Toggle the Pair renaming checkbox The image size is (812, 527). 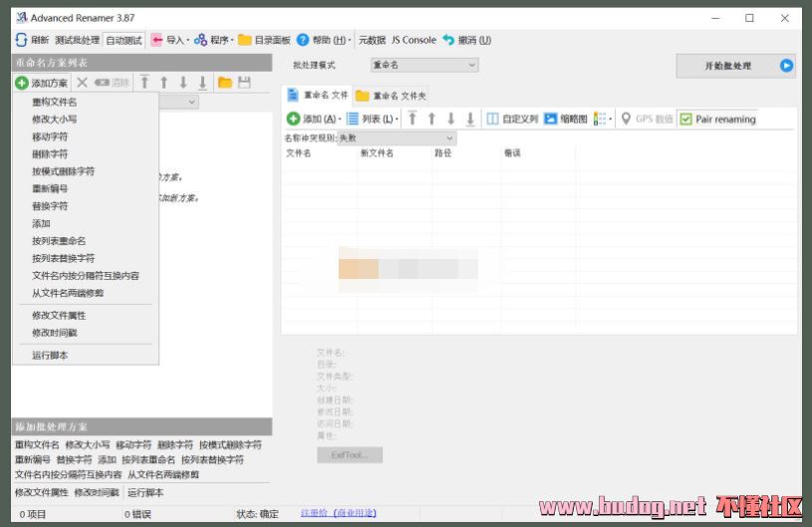point(686,119)
